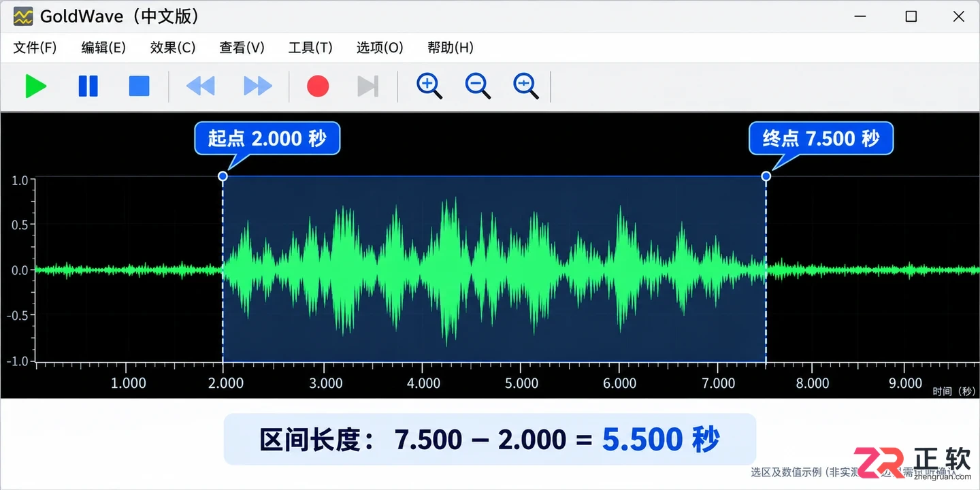
Task: Click the GoldWave app icon in title bar
Action: [23, 17]
